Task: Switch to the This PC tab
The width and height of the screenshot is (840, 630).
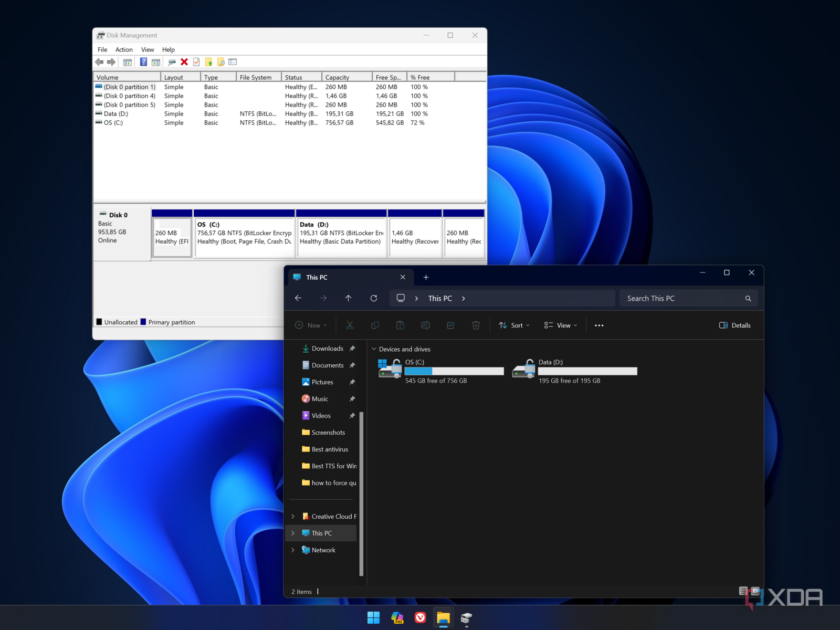Action: [x=317, y=277]
